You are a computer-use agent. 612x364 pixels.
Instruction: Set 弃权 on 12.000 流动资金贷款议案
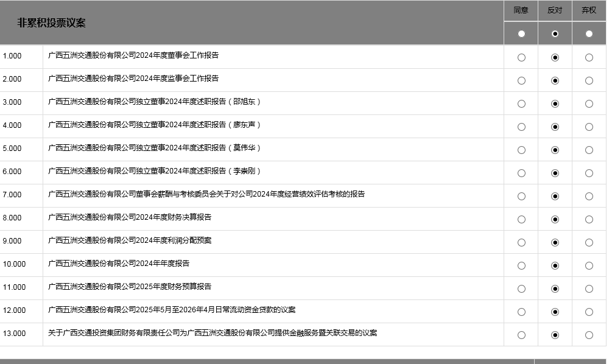click(589, 312)
